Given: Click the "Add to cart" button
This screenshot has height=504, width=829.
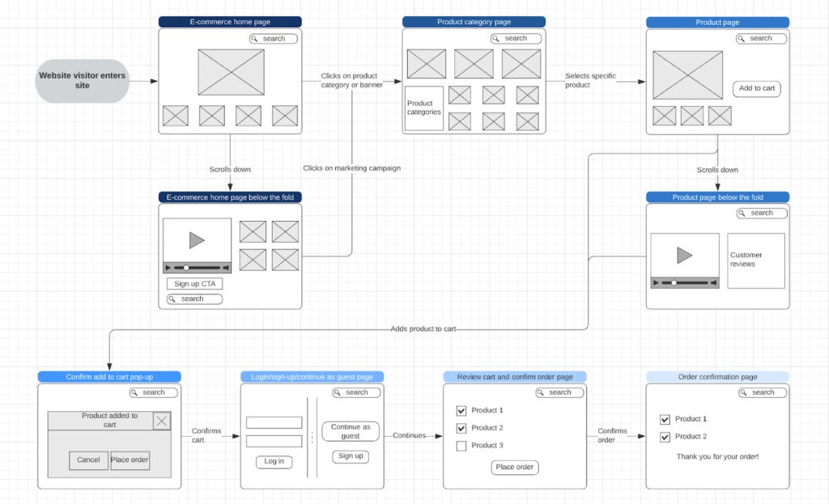Looking at the screenshot, I should pyautogui.click(x=757, y=88).
